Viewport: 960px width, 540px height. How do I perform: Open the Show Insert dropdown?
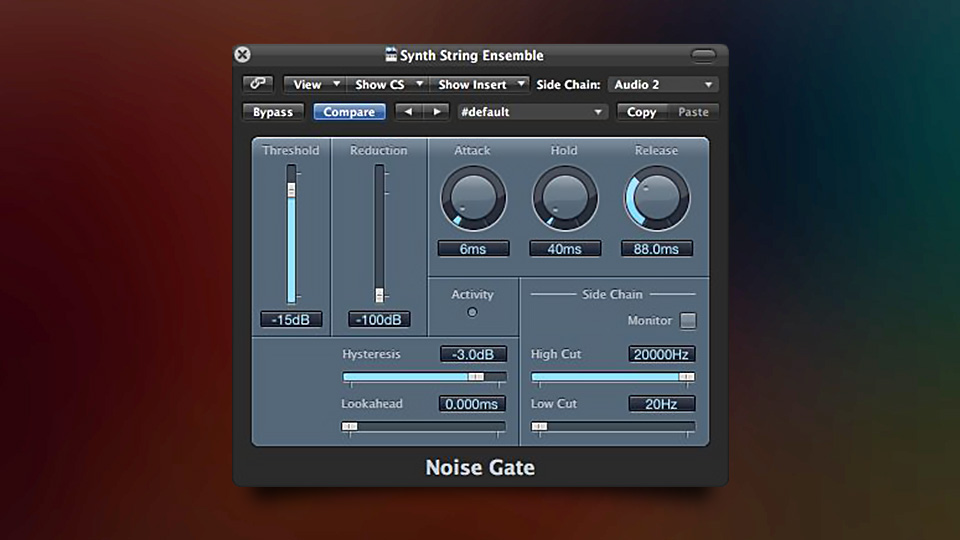tap(479, 84)
